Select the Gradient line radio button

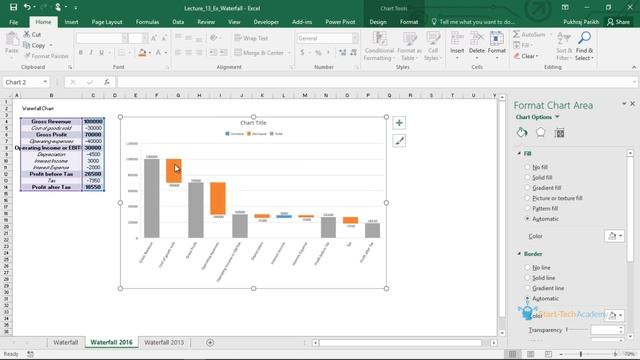(x=527, y=288)
